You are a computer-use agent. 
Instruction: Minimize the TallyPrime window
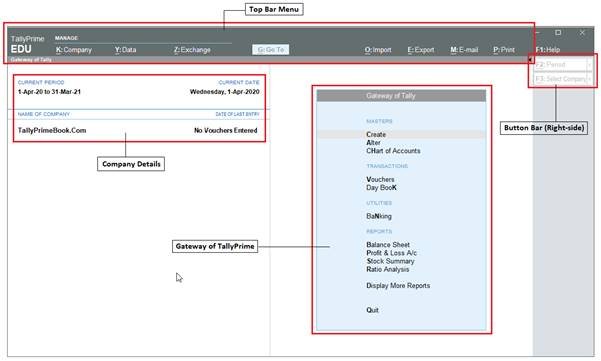538,33
